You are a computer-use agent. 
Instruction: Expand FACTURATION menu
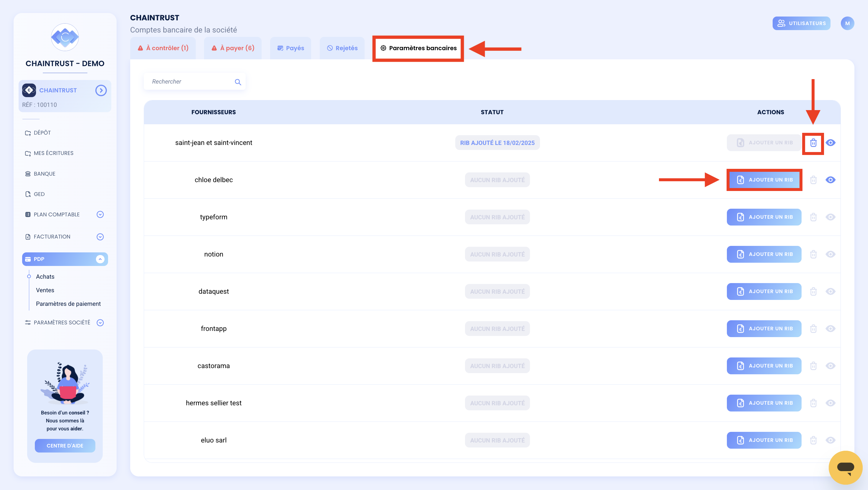(x=100, y=237)
